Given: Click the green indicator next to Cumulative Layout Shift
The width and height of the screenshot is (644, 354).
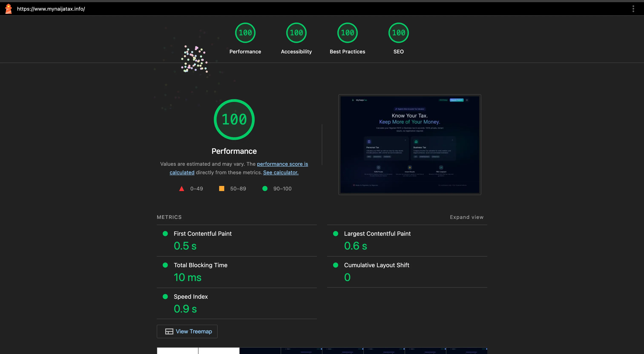Looking at the screenshot, I should [335, 265].
